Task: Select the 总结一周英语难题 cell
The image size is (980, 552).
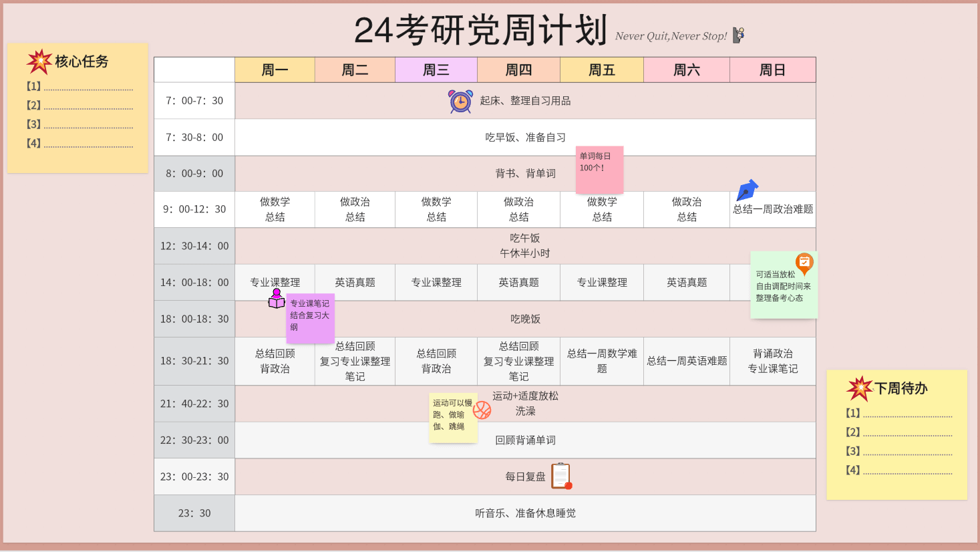Action: 687,361
